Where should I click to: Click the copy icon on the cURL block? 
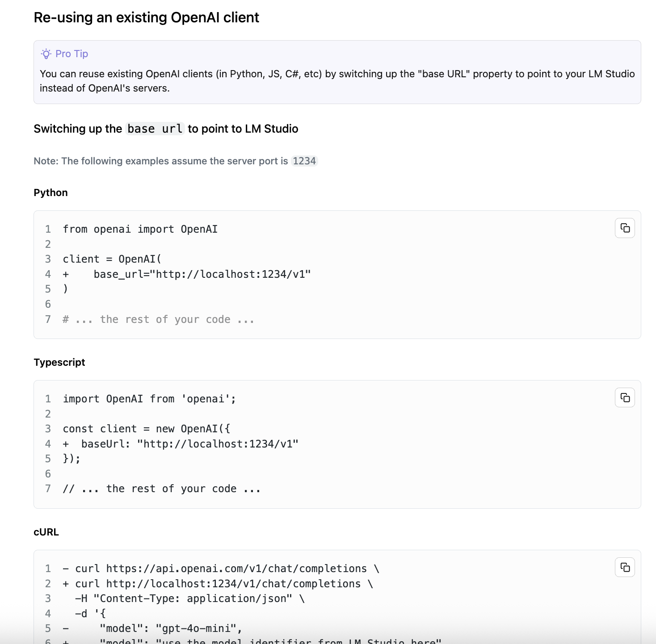tap(624, 567)
